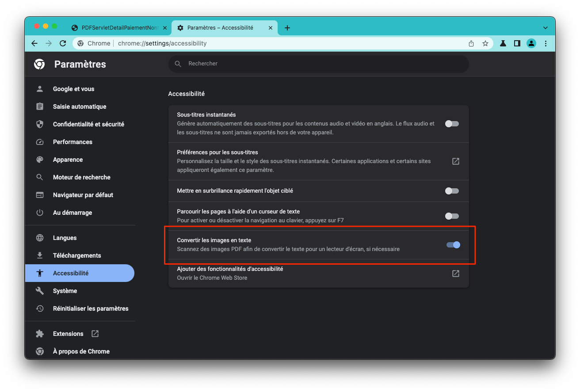This screenshot has width=580, height=392.
Task: Open Confidentialité et sécurité section
Action: 80,124
